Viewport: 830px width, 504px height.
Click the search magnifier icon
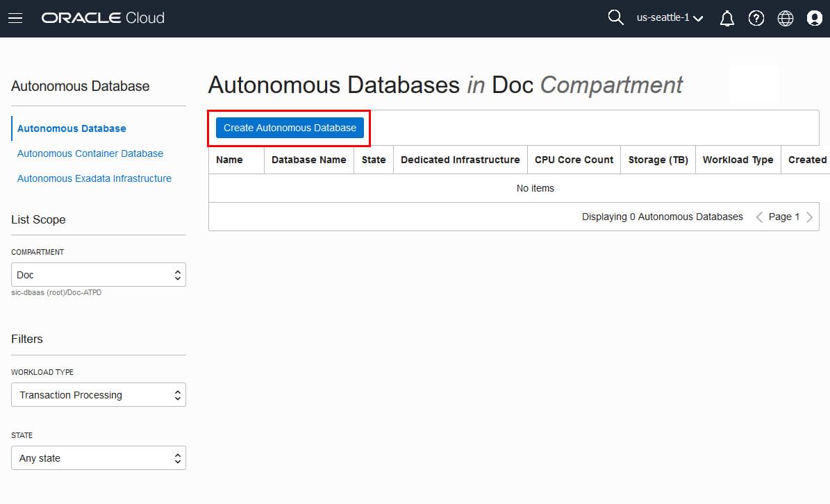click(x=615, y=17)
